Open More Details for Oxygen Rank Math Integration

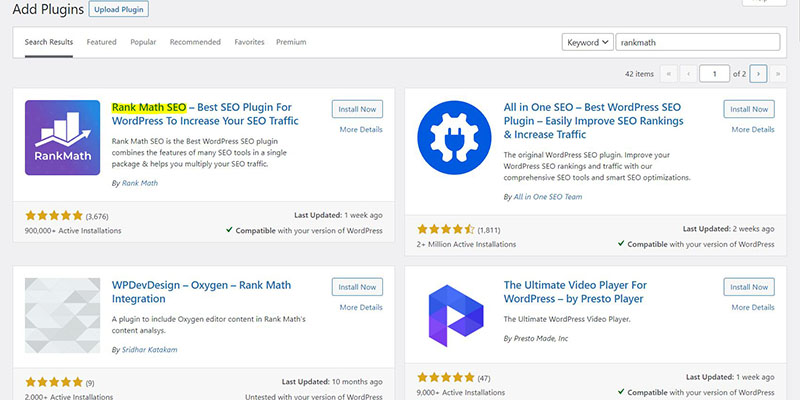coord(361,307)
